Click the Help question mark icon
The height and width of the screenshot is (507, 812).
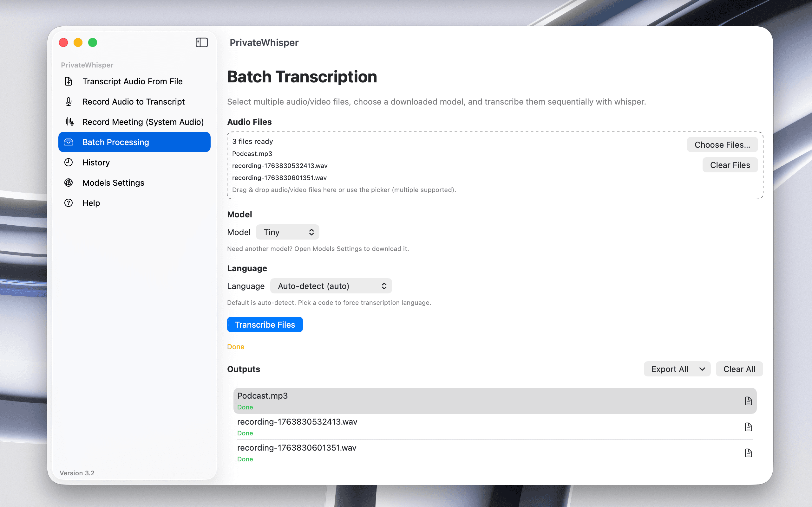69,203
